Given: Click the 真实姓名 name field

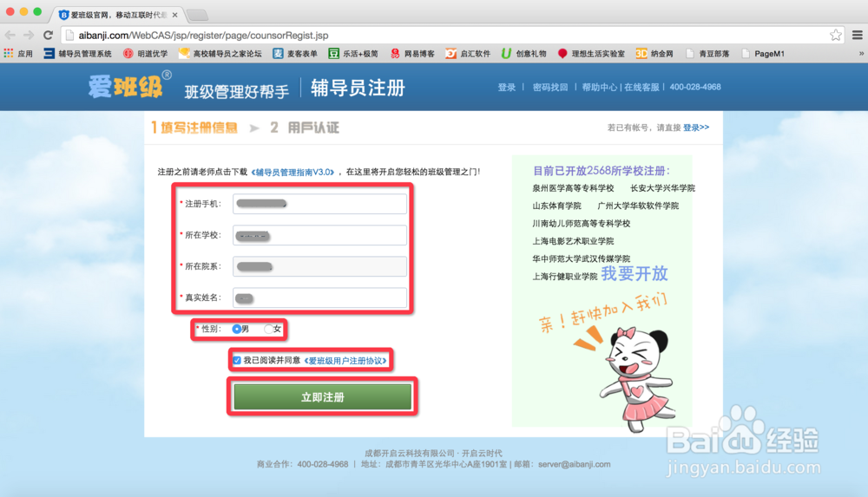Looking at the screenshot, I should 319,298.
